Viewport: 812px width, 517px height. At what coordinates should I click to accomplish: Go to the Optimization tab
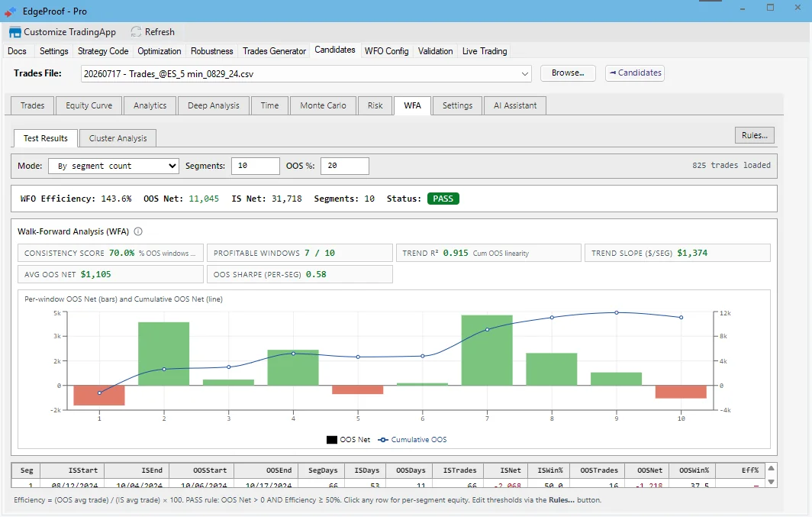(159, 50)
